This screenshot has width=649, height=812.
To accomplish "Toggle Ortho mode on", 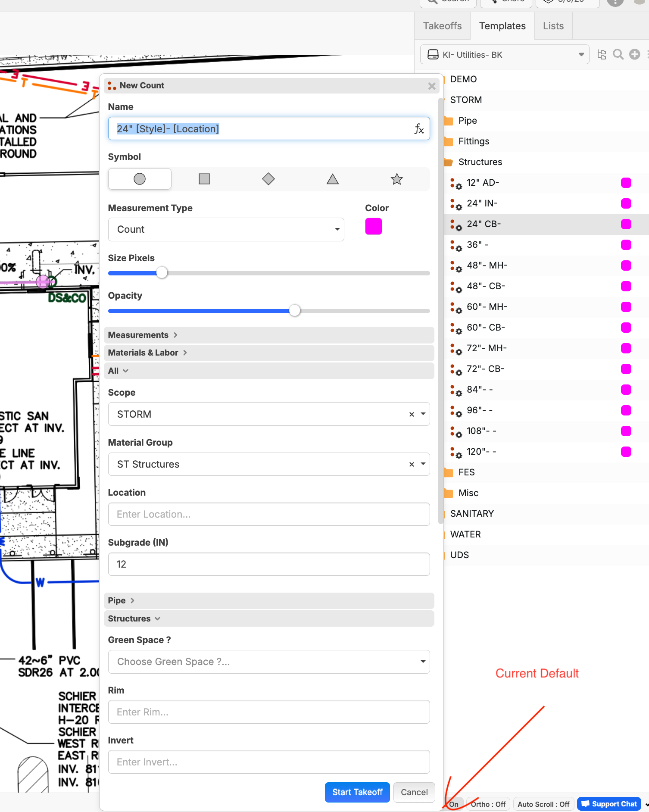I will pyautogui.click(x=488, y=804).
